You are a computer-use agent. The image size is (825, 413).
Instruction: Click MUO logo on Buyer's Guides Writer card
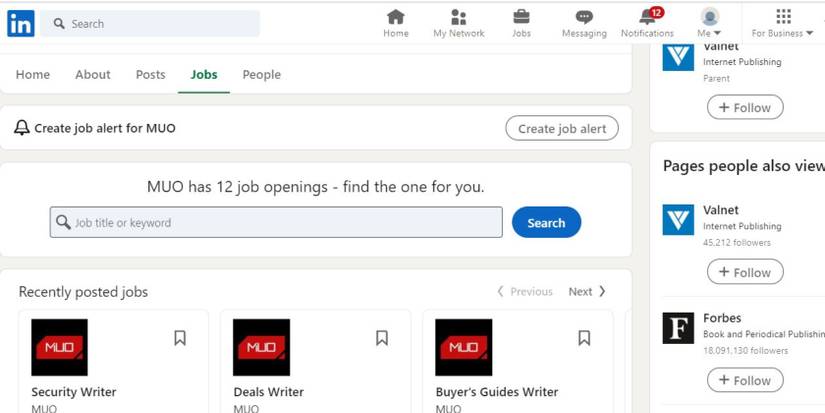tap(464, 347)
